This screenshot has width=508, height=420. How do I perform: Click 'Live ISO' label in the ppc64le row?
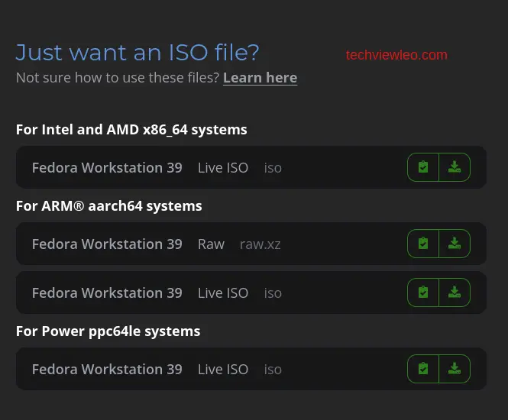point(223,370)
